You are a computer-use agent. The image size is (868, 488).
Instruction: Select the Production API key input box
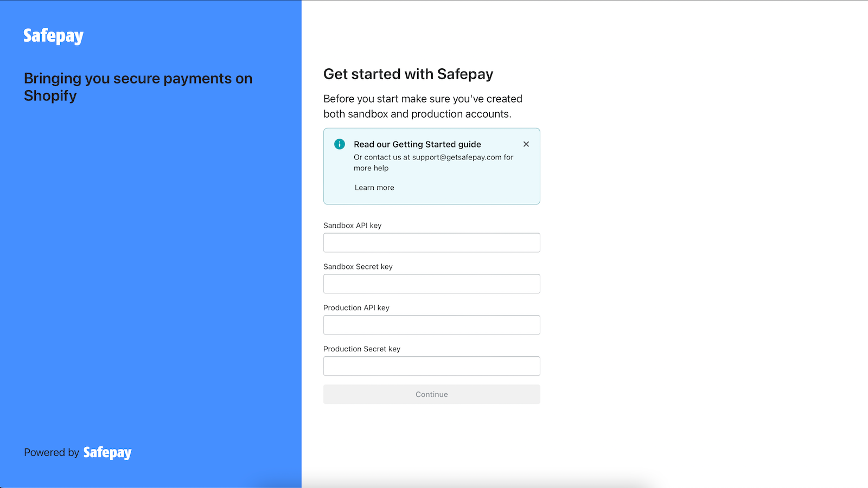click(432, 325)
